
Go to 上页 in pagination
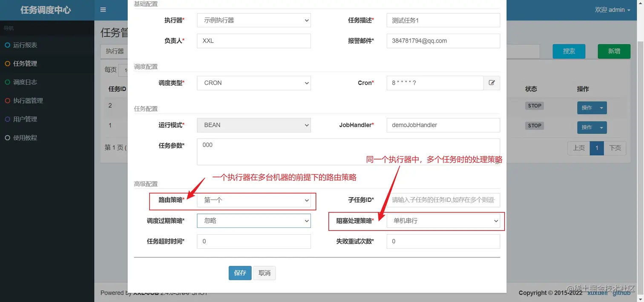(579, 148)
